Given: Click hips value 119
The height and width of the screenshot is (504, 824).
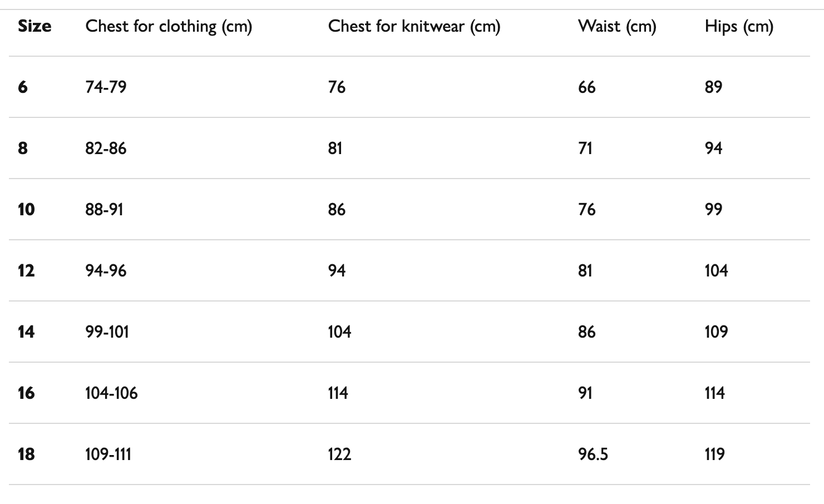Looking at the screenshot, I should (x=714, y=454).
